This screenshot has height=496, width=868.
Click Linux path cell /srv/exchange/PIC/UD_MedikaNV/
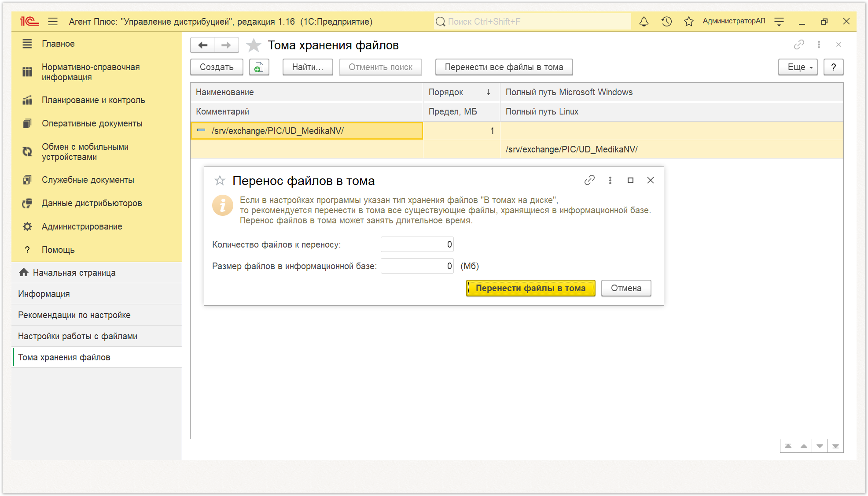coord(672,149)
